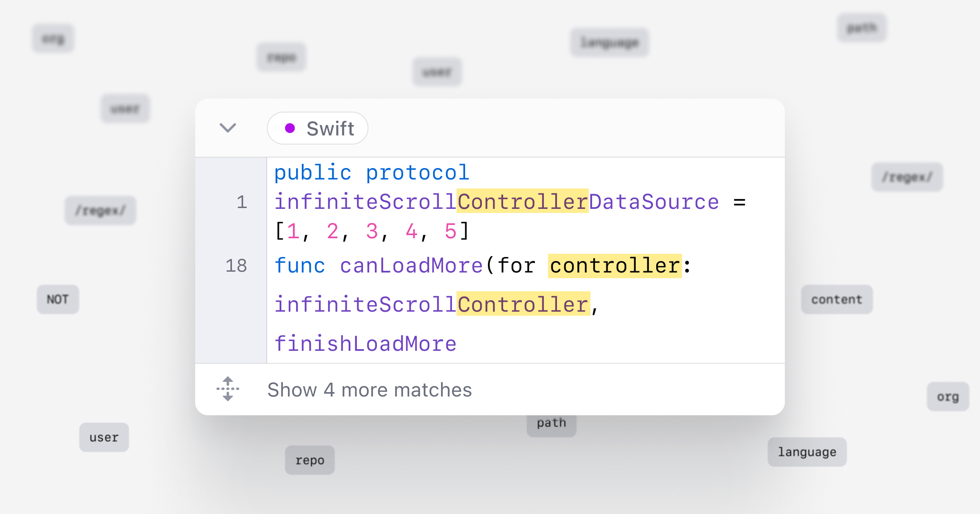Select the content filter chip
This screenshot has width=980, height=514.
tap(837, 299)
